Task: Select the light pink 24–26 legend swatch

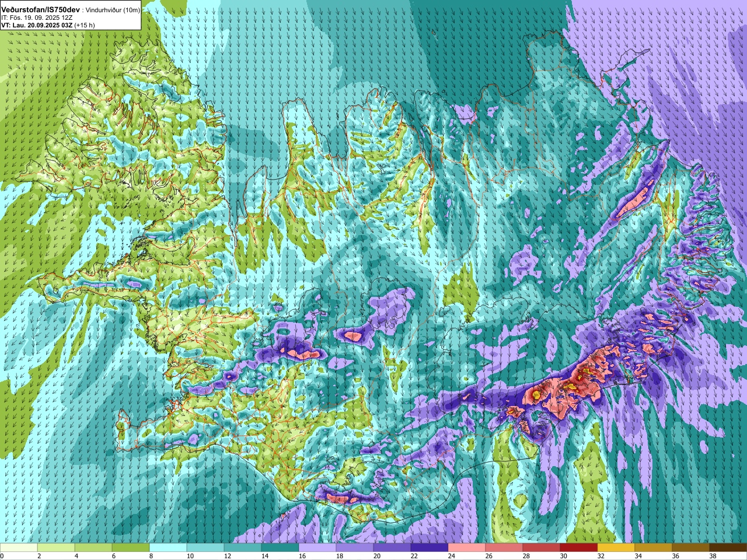Action: (467, 548)
